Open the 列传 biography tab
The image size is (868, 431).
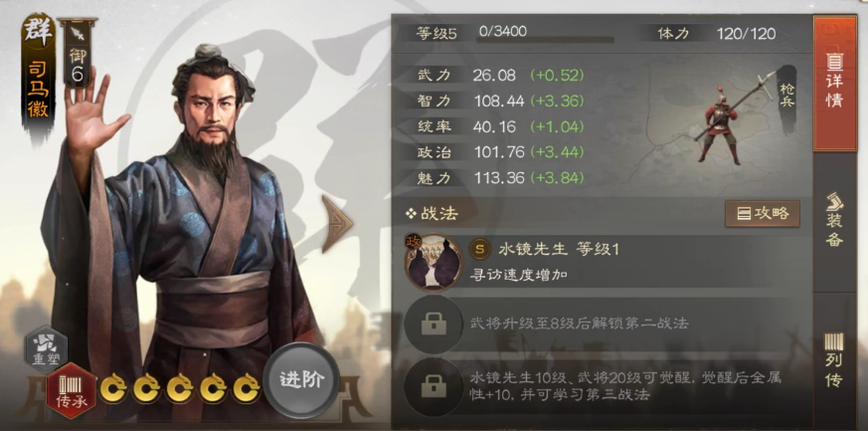click(835, 359)
